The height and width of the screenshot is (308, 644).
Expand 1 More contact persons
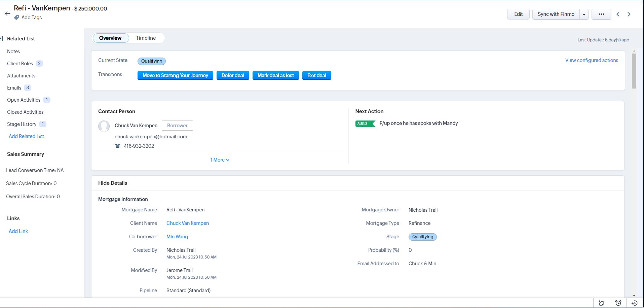pos(220,160)
